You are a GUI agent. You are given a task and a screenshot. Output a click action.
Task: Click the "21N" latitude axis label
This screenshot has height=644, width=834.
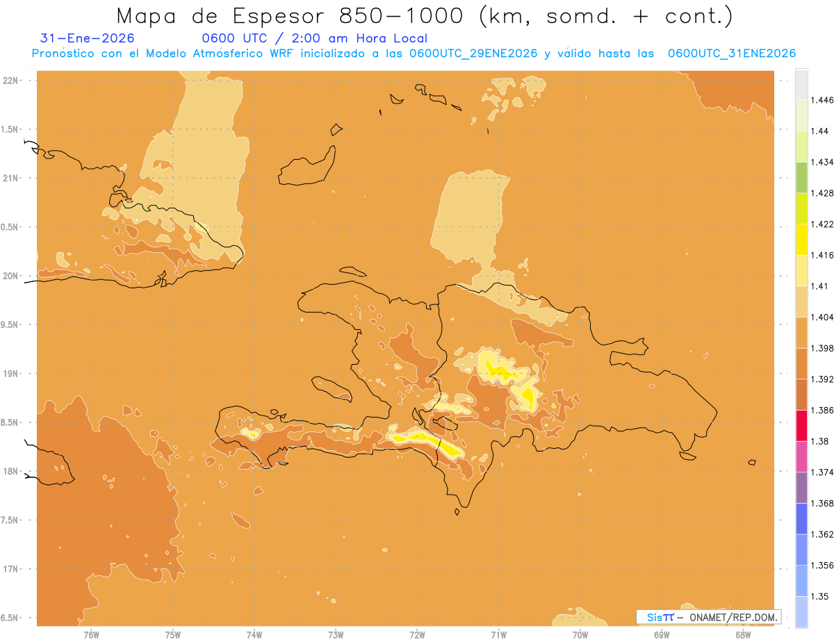11,178
